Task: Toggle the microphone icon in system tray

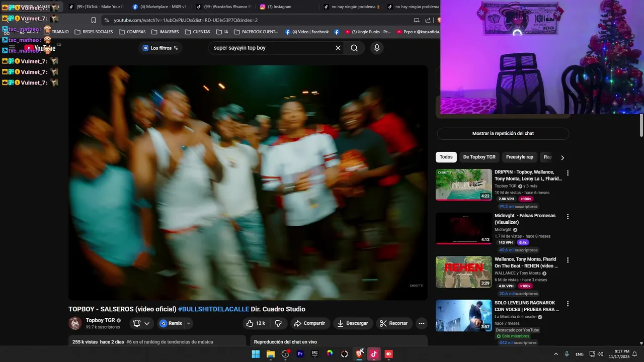Action: [567, 354]
